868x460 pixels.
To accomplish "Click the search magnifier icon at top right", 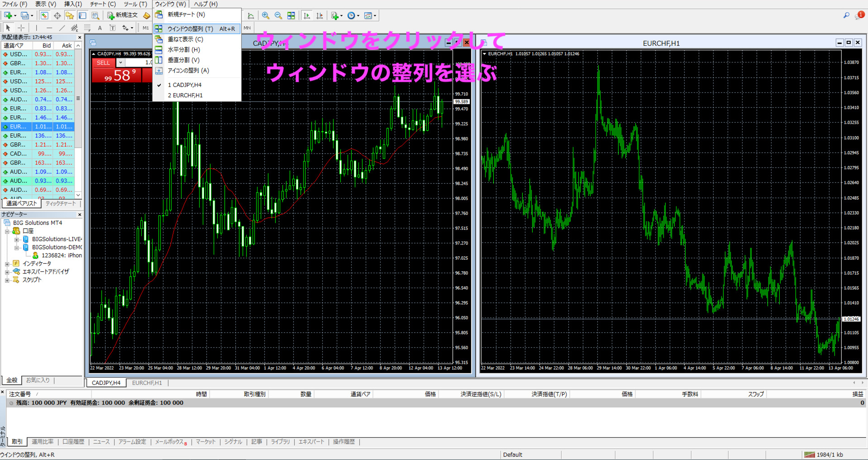I will (x=846, y=15).
